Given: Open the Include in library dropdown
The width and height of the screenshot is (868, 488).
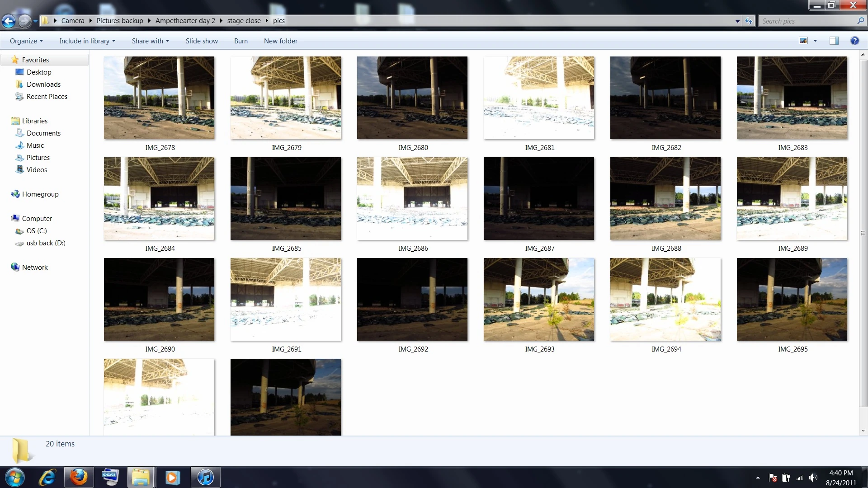Looking at the screenshot, I should point(87,41).
